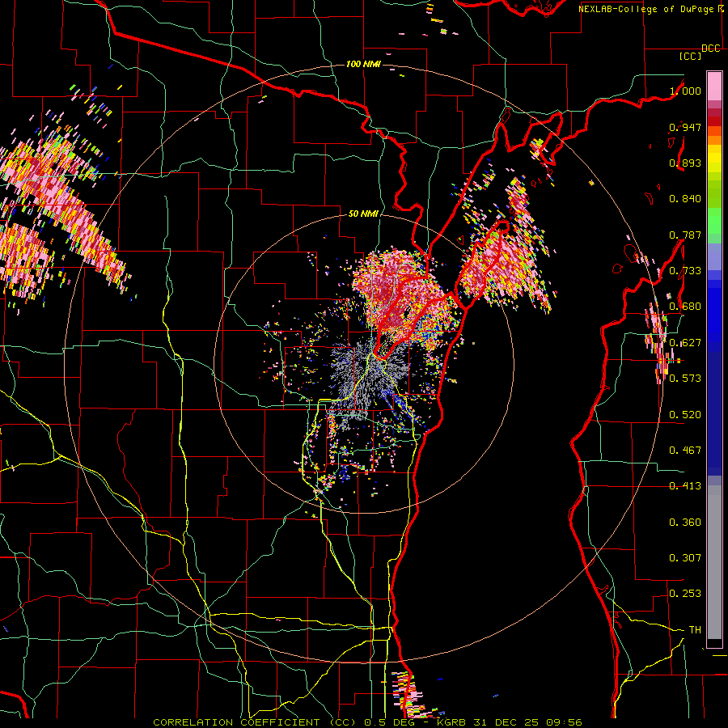Click the TH threshold label
The image size is (728, 728).
click(x=695, y=630)
